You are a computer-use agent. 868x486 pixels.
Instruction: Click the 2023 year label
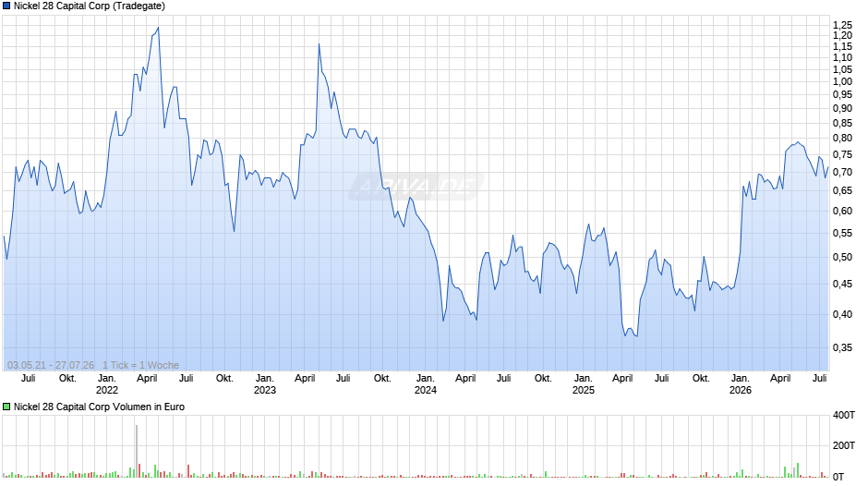[265, 390]
